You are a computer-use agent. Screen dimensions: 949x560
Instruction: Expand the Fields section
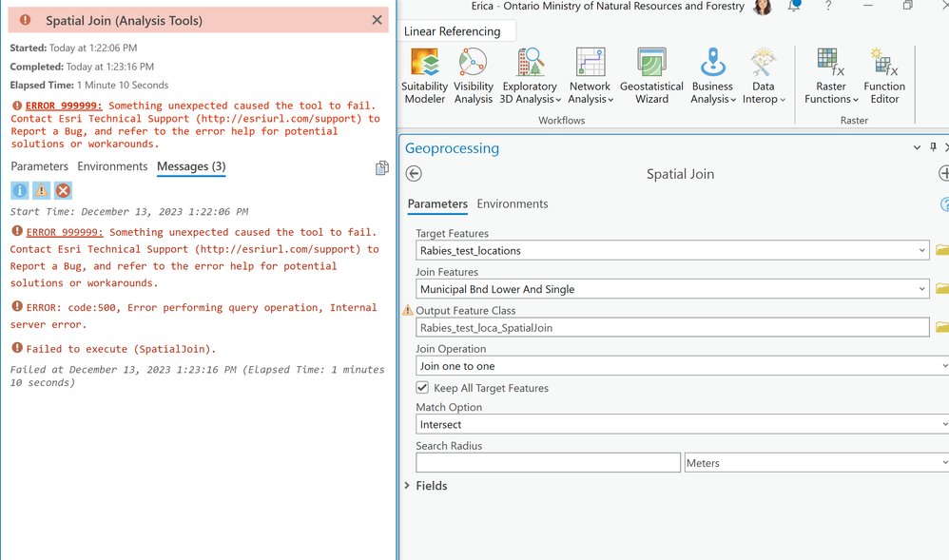pyautogui.click(x=407, y=486)
